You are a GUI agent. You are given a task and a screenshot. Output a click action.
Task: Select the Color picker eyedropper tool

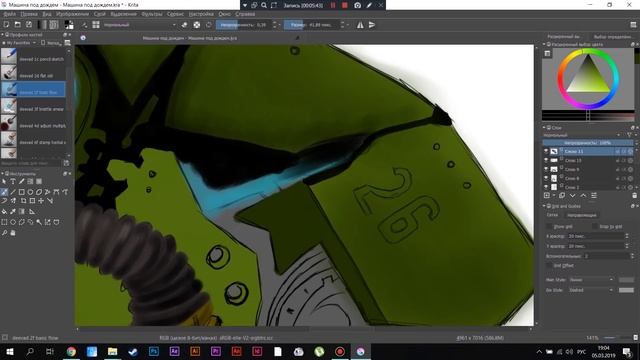click(13, 211)
